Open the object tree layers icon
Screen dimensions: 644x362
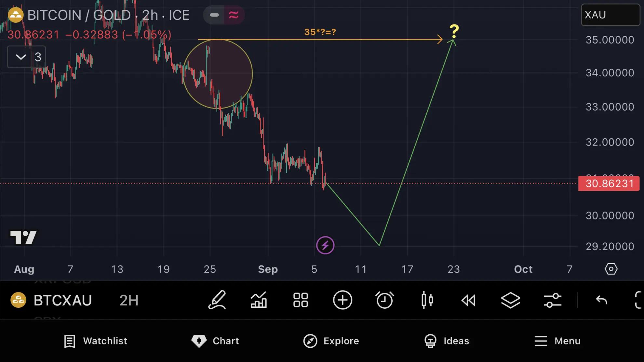[511, 300]
